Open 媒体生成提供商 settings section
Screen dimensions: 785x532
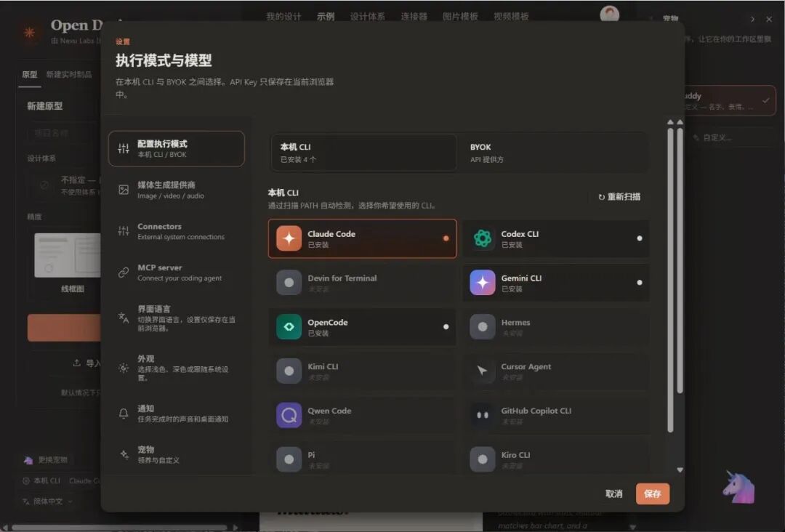click(x=176, y=190)
